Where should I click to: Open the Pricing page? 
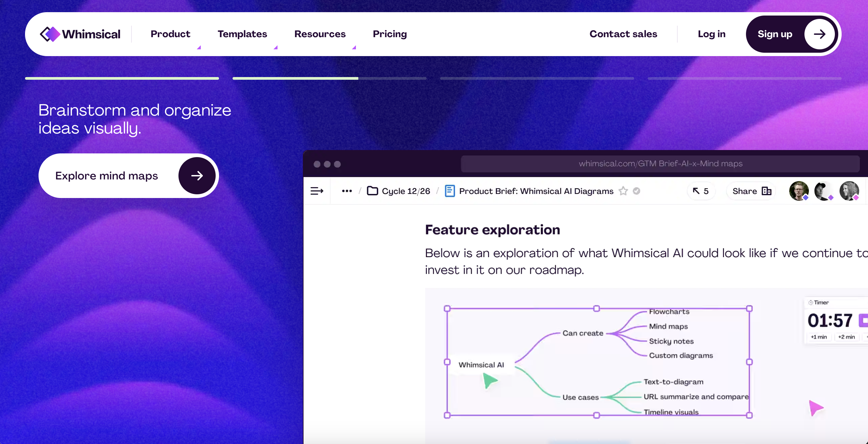coord(390,34)
